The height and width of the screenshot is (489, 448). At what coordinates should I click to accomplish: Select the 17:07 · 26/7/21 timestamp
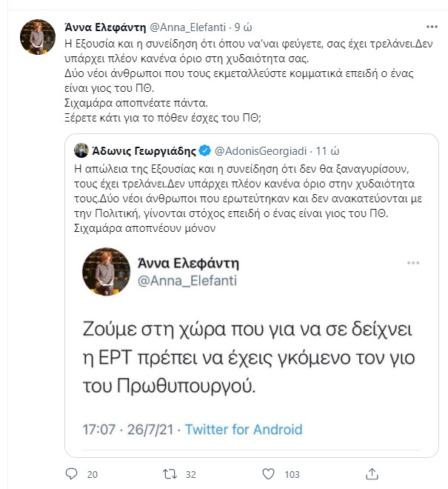coord(129,429)
